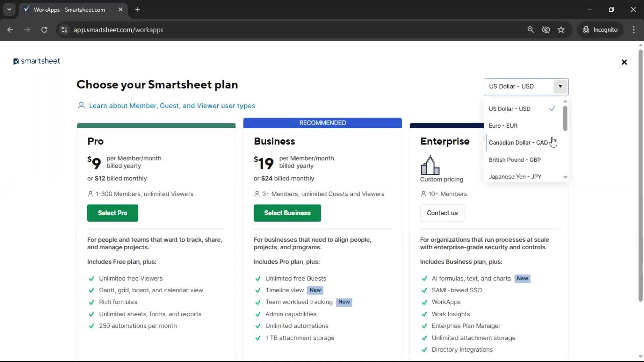Dismiss the plan chooser dialog
This screenshot has width=644, height=362.
click(x=624, y=62)
